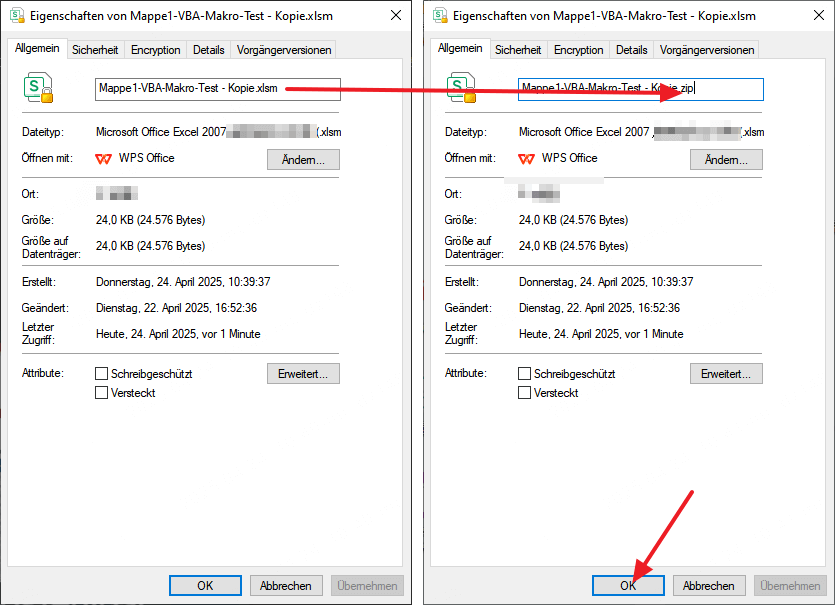Click WPS Office logo in left dialog
Viewport: 836px width, 605px height.
103,159
